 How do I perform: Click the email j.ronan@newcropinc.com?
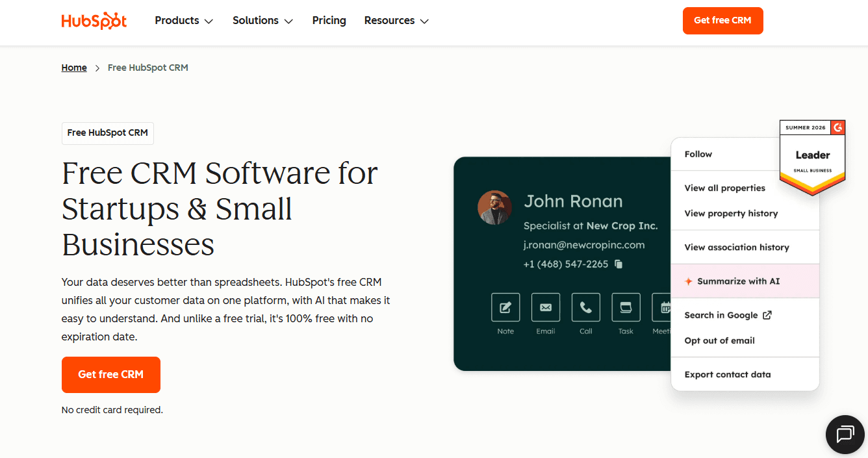pos(584,245)
